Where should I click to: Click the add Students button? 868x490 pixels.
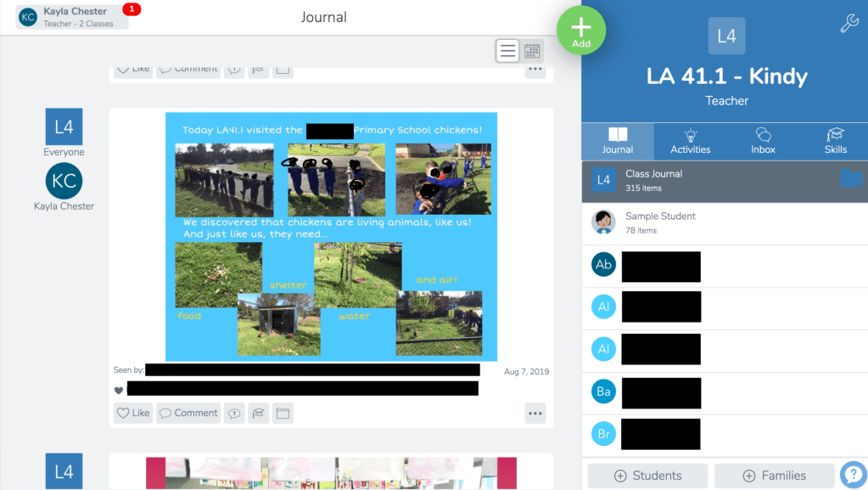pos(647,476)
